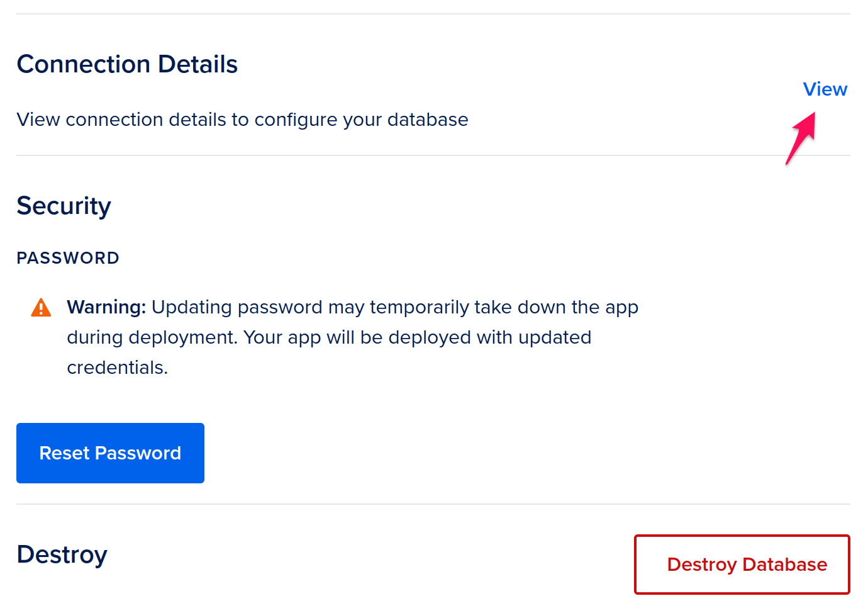This screenshot has width=868, height=613.
Task: Click the word 'database' in the description
Action: (428, 120)
